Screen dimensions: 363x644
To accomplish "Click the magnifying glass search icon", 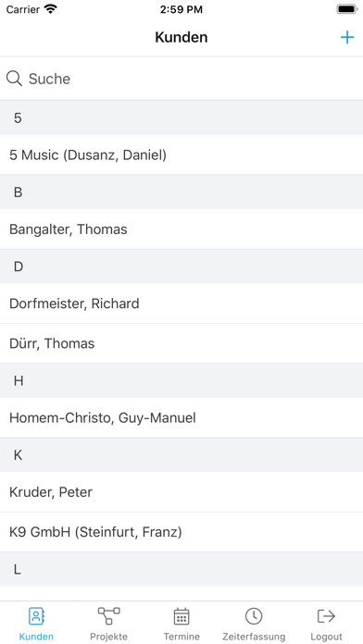I will coord(15,78).
